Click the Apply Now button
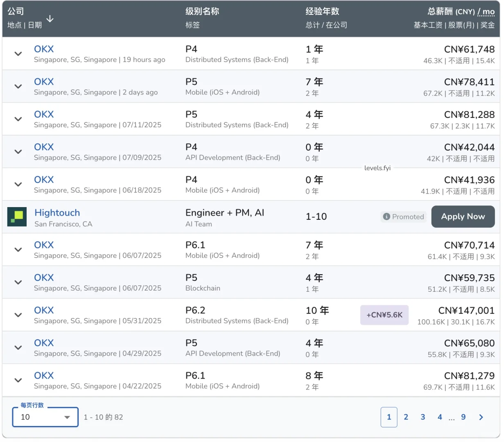 click(x=463, y=216)
